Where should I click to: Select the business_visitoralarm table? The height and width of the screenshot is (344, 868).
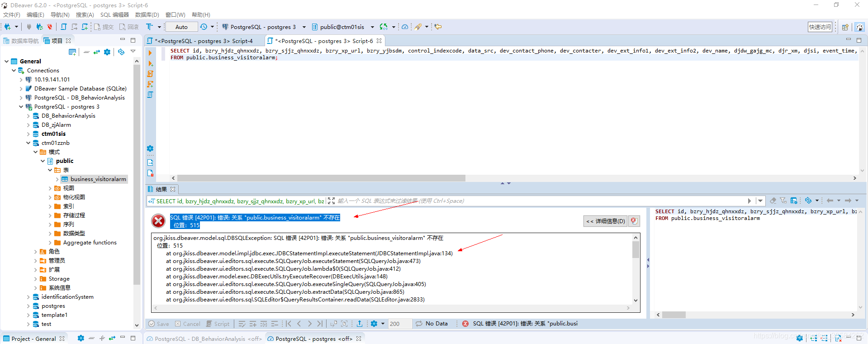tap(98, 179)
